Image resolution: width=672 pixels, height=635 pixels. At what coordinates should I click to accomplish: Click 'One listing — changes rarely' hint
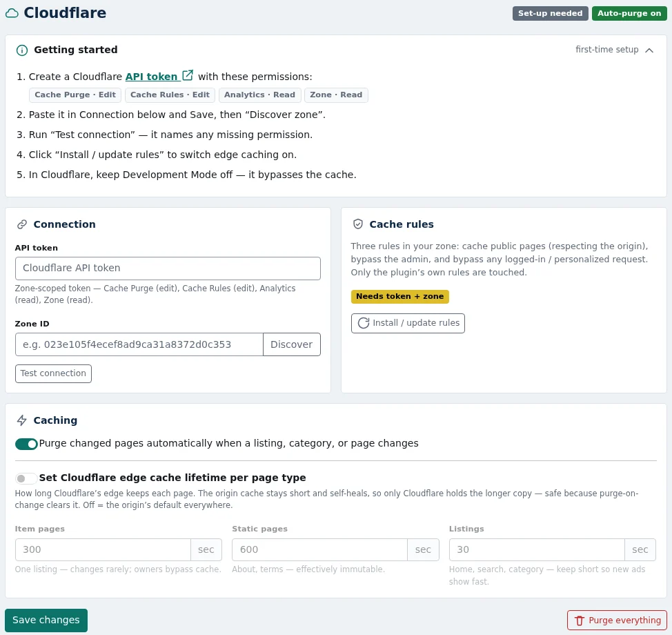[x=118, y=569]
